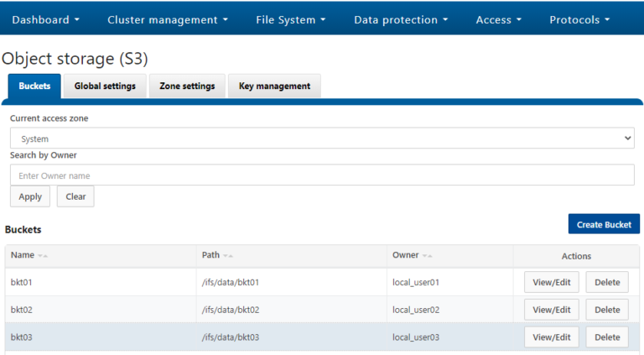Expand the Data protection menu

tap(401, 20)
